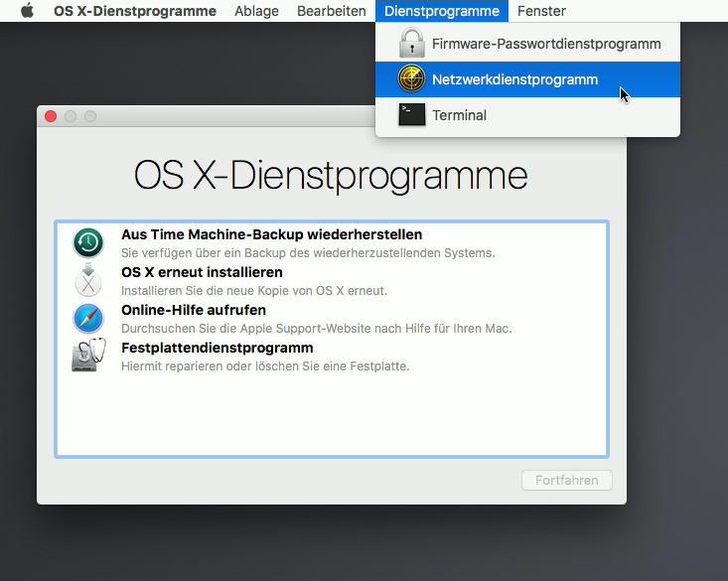This screenshot has height=581, width=728.
Task: Click 'Durchsuchen Sie die Apple Support-Website' description
Action: (316, 329)
